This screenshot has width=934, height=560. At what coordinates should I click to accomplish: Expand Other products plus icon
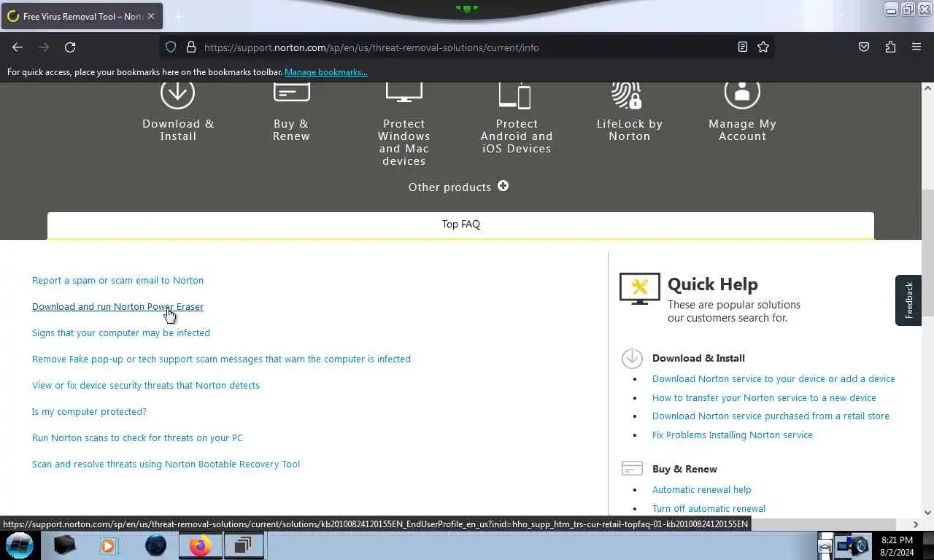pos(503,186)
